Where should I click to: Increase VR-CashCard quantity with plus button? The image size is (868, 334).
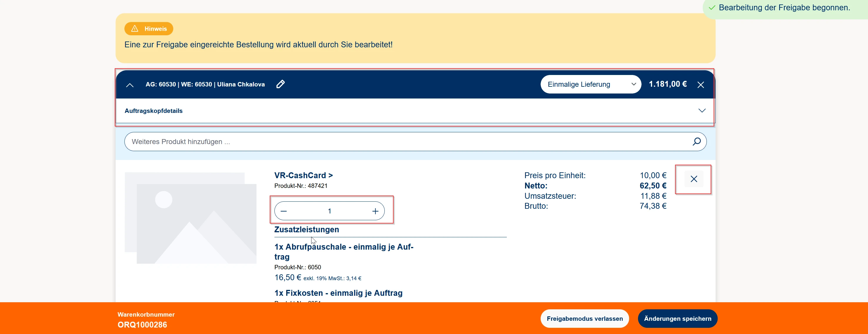375,211
